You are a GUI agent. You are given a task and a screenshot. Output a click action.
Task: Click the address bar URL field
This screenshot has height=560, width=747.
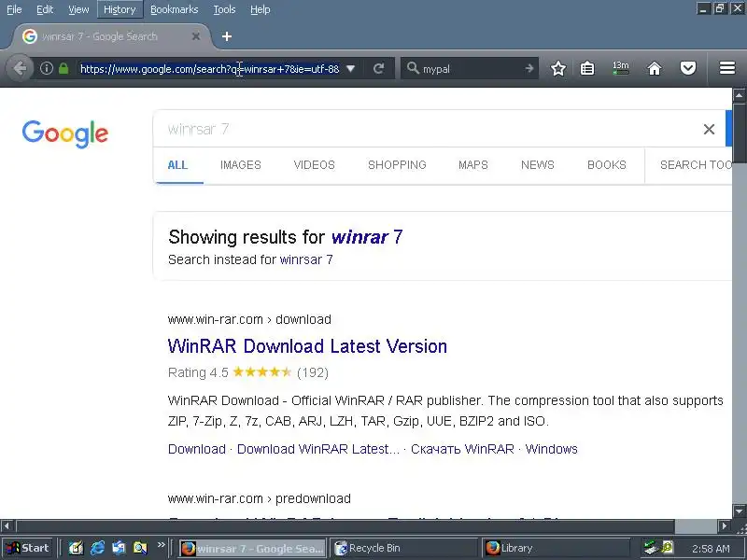pyautogui.click(x=209, y=69)
